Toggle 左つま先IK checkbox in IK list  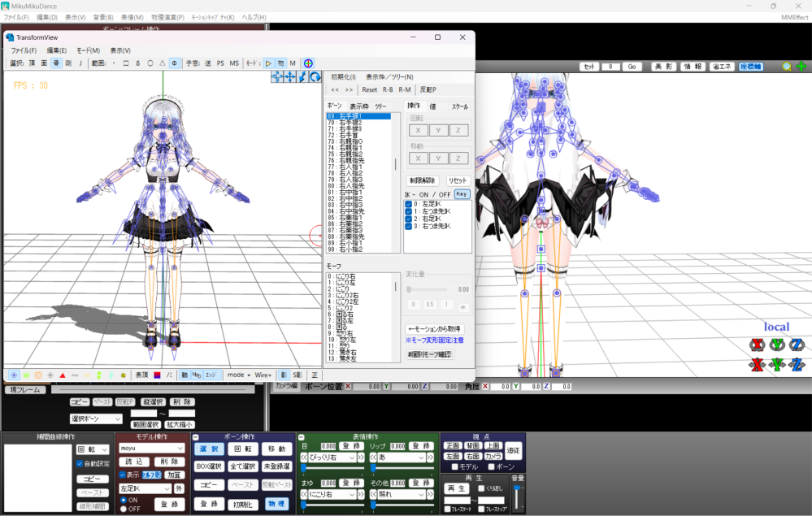pyautogui.click(x=408, y=211)
